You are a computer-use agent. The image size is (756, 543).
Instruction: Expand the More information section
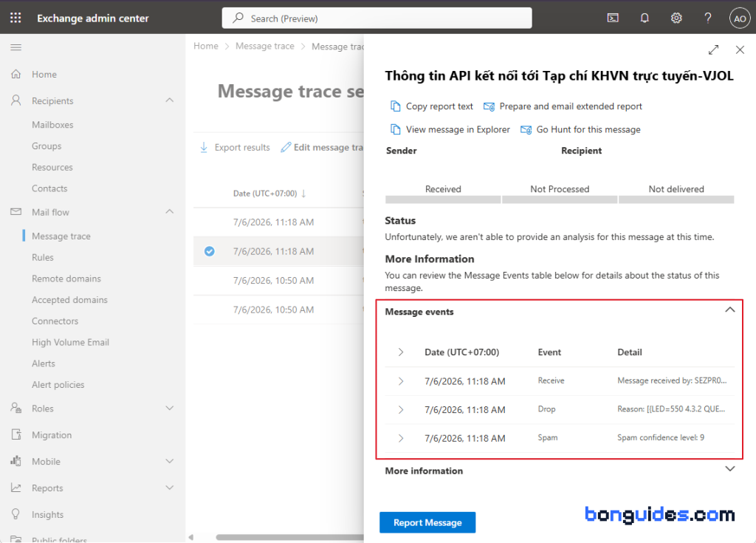point(730,468)
